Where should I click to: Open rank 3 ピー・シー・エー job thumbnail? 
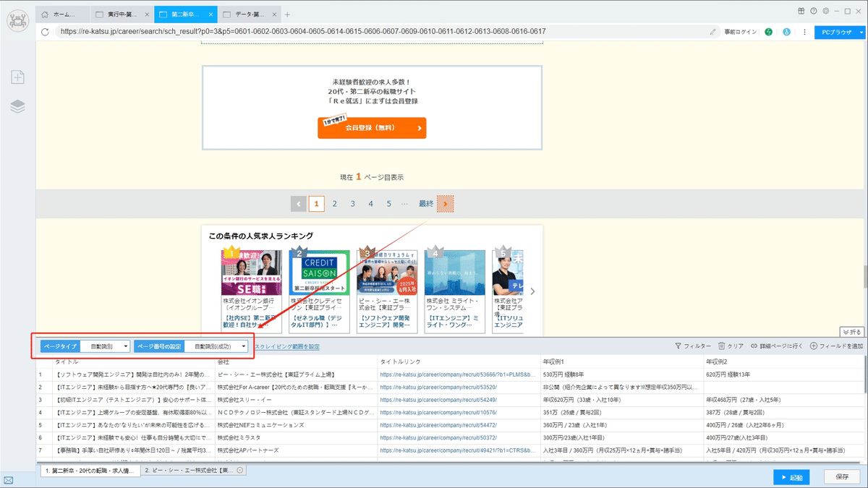coord(387,273)
